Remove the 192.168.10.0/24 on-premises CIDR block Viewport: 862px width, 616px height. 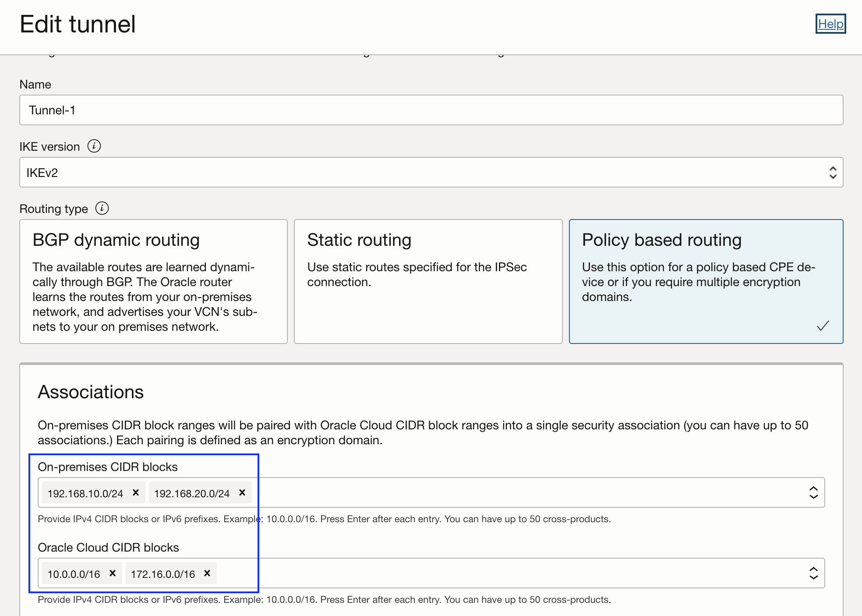[136, 492]
